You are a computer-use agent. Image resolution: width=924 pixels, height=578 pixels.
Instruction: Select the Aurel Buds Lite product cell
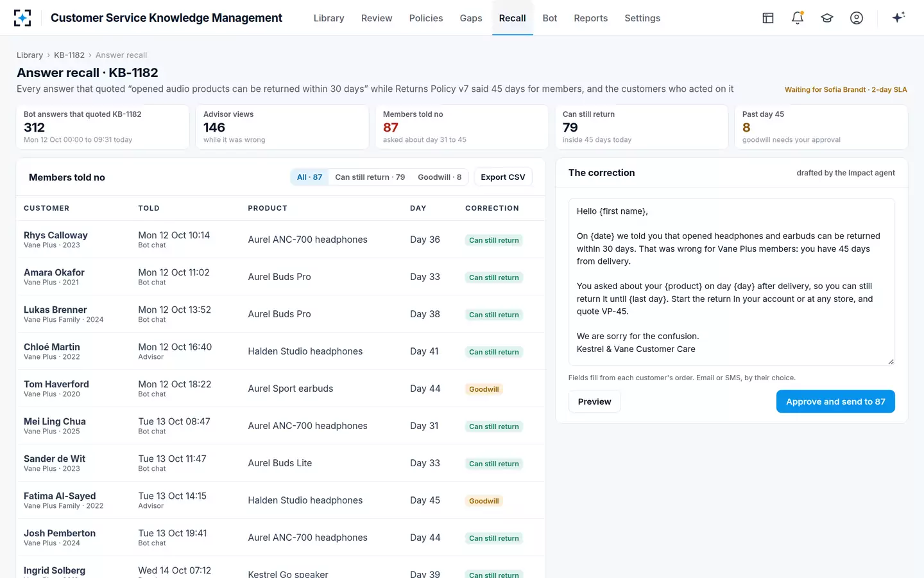pos(280,463)
